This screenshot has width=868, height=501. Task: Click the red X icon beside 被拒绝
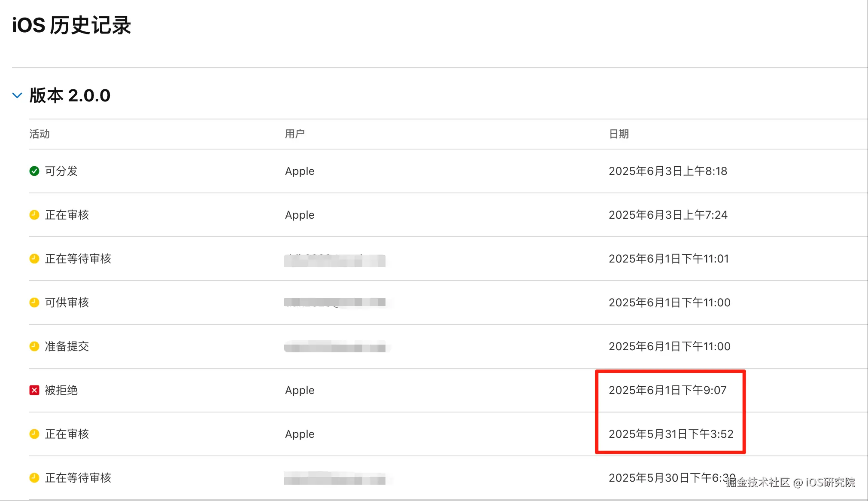pos(34,390)
